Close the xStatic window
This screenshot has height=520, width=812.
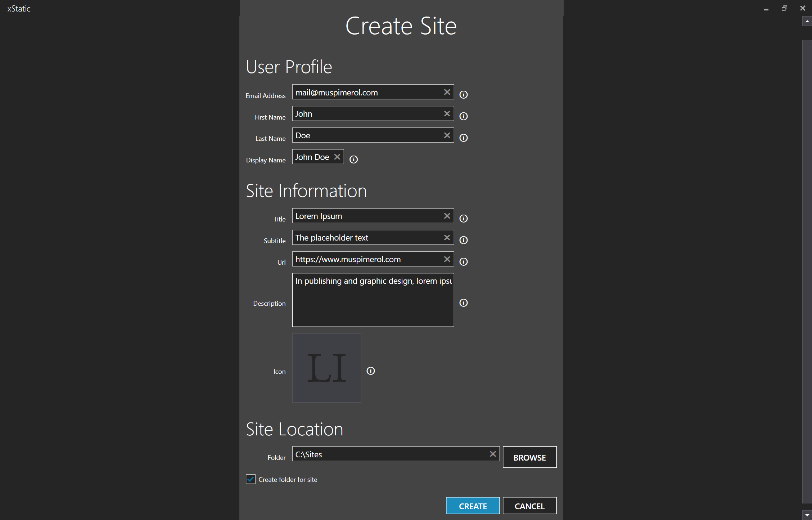click(803, 8)
